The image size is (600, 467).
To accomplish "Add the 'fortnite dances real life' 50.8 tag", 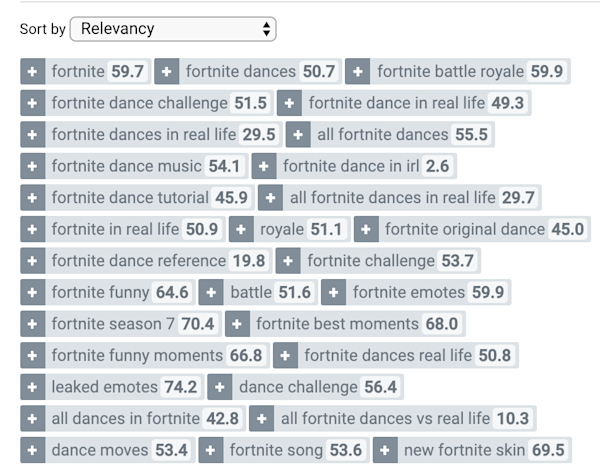I will click(285, 355).
